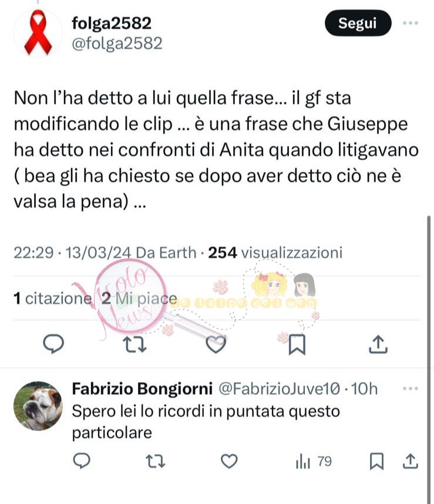Like the main tweet with the heart icon
The width and height of the screenshot is (434, 504).
[216, 344]
